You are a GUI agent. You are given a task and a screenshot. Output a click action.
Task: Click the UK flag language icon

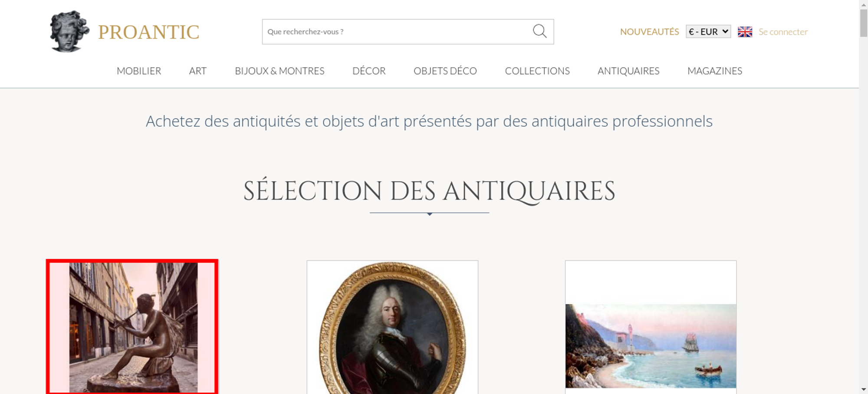pos(745,32)
